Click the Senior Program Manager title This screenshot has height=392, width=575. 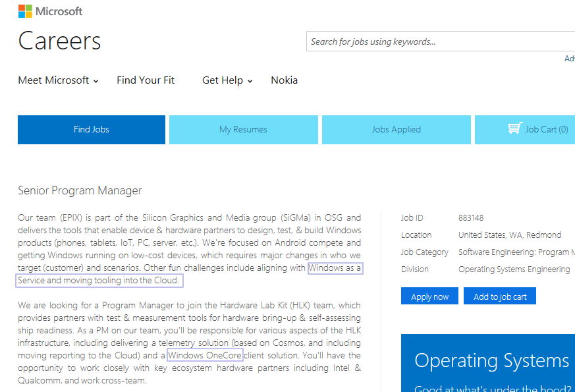(x=80, y=190)
